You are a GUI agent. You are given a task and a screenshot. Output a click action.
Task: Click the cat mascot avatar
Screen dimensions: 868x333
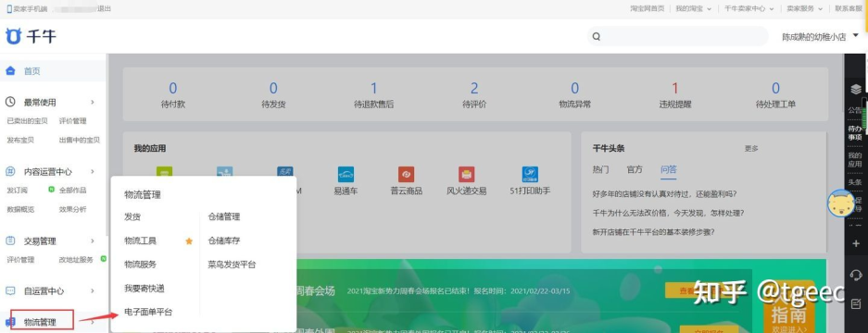840,203
